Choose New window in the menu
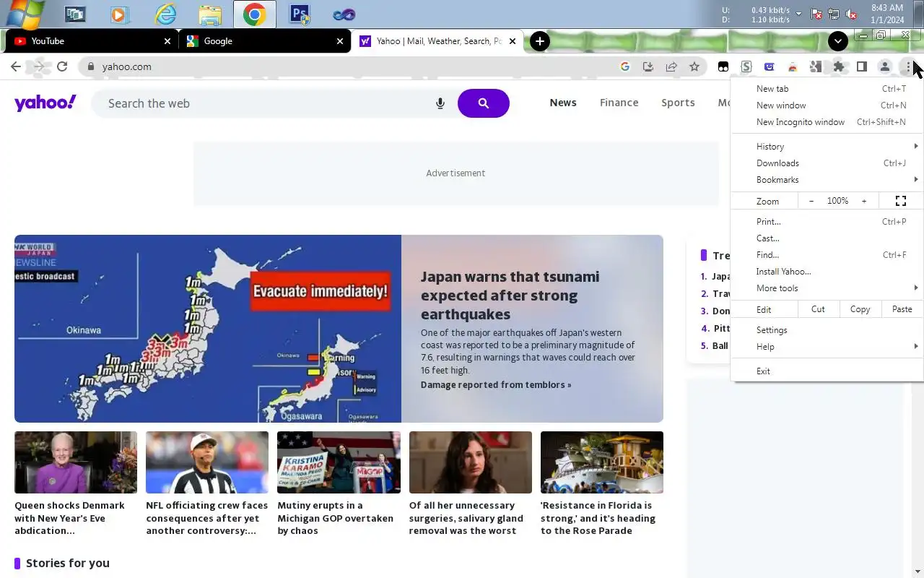Viewport: 924px width, 578px height. click(827, 105)
